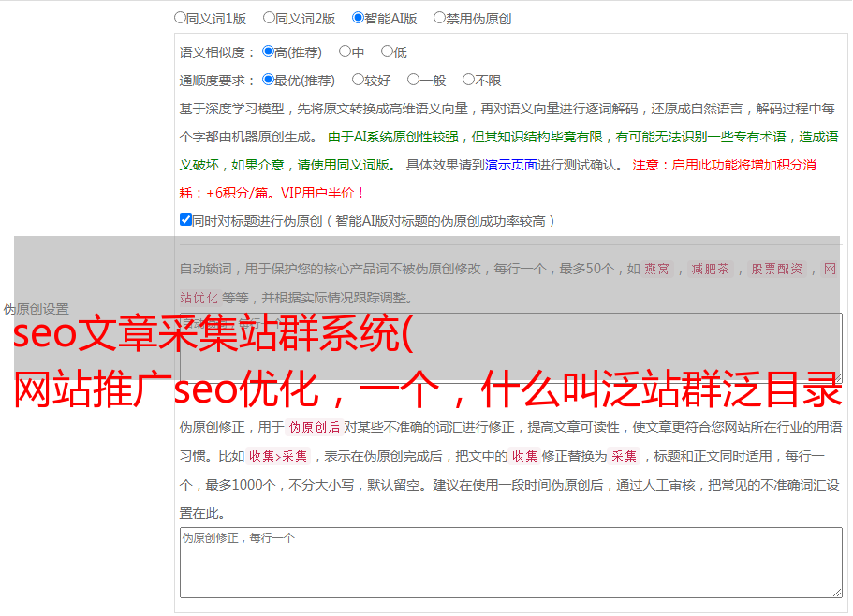Screen dimensions: 853x616
Task: Click the 收集>采集 example code
Action: [x=278, y=456]
